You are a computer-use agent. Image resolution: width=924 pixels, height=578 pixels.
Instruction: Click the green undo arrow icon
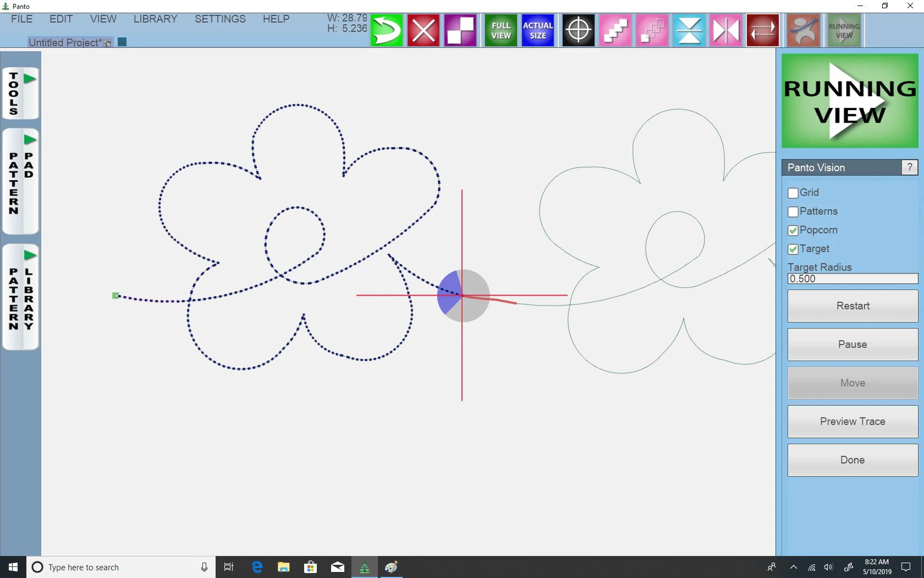(387, 30)
